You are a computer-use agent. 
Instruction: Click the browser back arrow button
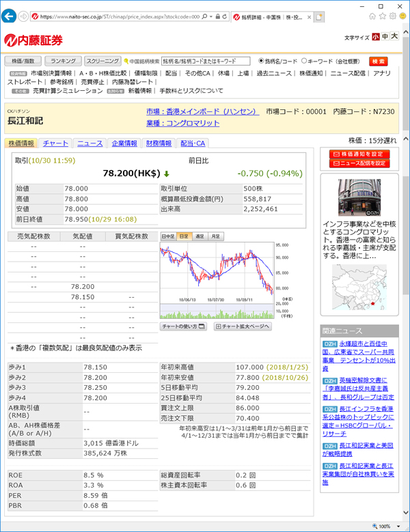(10, 15)
